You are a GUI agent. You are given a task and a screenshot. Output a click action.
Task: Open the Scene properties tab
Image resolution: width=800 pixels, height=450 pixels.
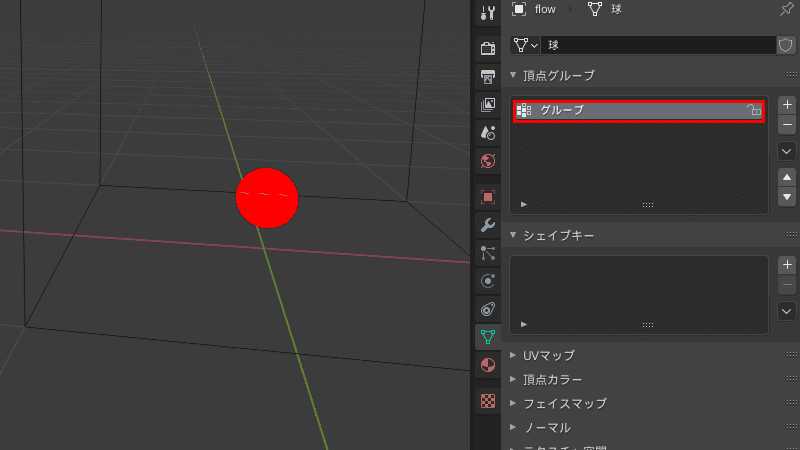[488, 133]
